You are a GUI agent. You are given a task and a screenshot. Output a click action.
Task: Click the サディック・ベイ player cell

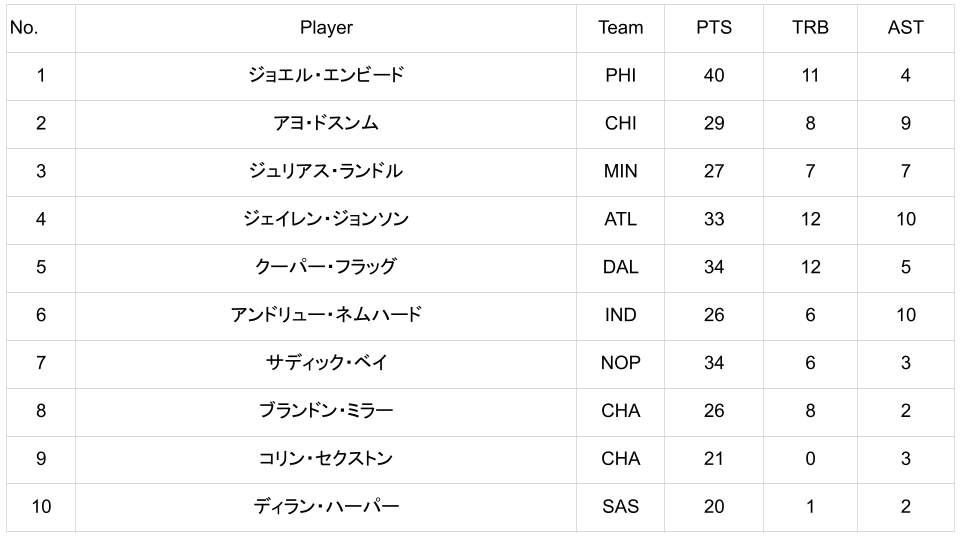point(326,363)
